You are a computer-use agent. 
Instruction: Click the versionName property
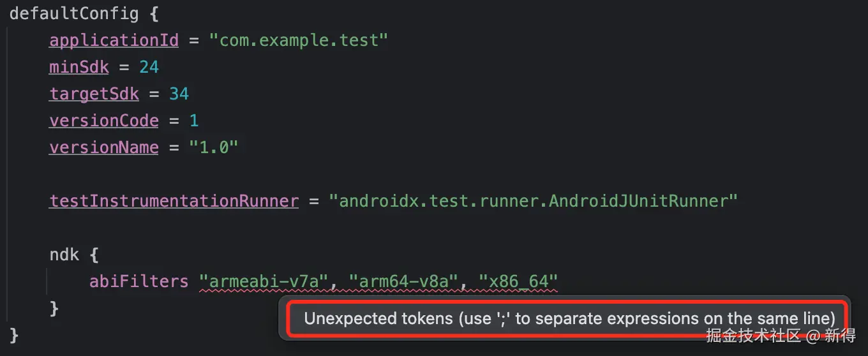click(x=104, y=147)
